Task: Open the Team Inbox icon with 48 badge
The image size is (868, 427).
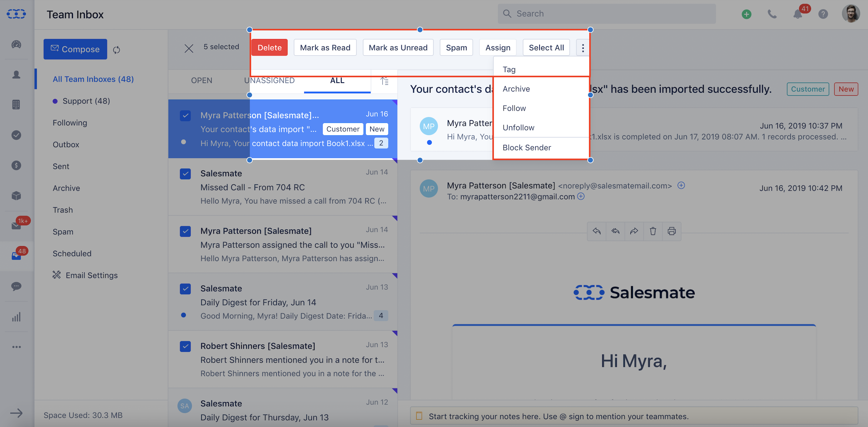Action: pyautogui.click(x=16, y=256)
